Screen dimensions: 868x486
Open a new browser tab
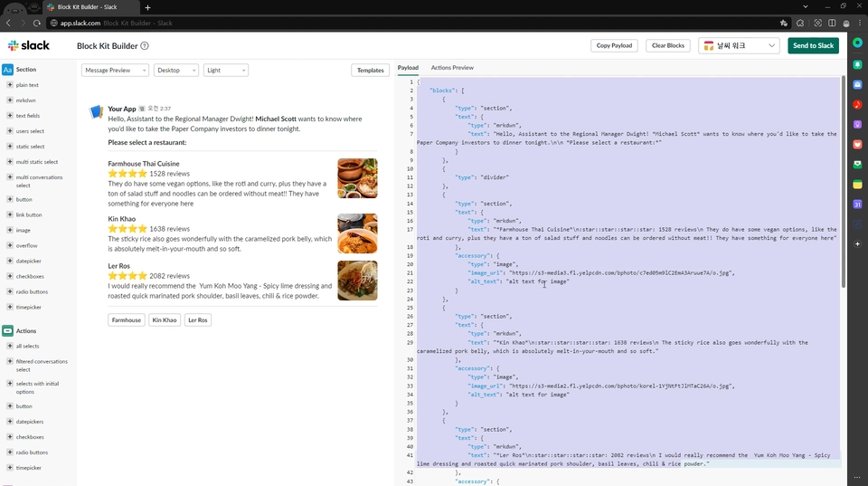[x=147, y=7]
